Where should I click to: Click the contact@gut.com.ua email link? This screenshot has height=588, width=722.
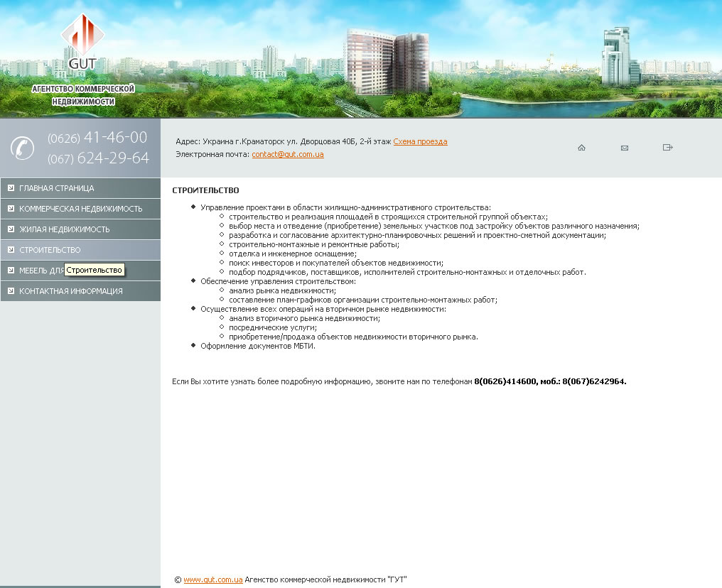[x=287, y=155]
